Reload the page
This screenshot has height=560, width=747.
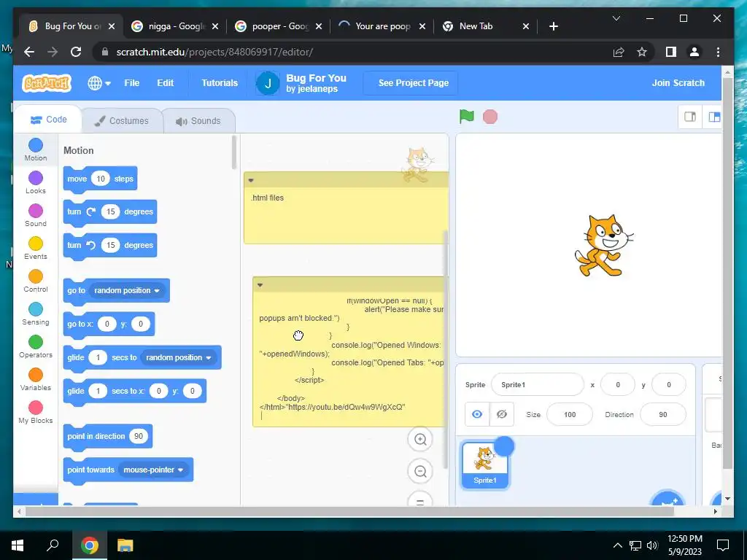(76, 52)
